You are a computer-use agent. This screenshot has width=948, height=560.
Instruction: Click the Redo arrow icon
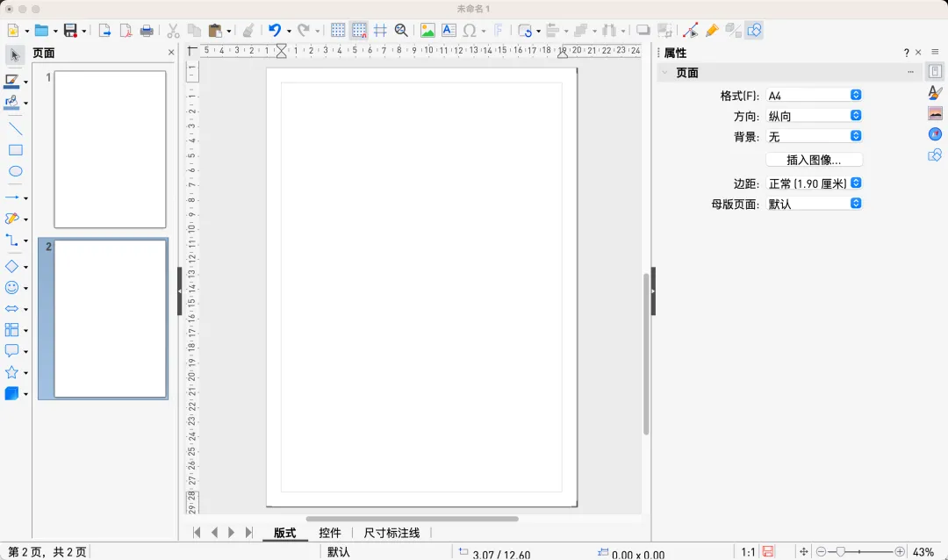[x=304, y=30]
